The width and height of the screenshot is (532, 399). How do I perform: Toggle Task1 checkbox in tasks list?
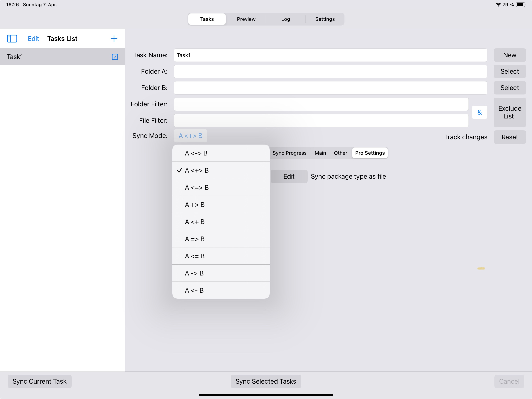pyautogui.click(x=115, y=57)
